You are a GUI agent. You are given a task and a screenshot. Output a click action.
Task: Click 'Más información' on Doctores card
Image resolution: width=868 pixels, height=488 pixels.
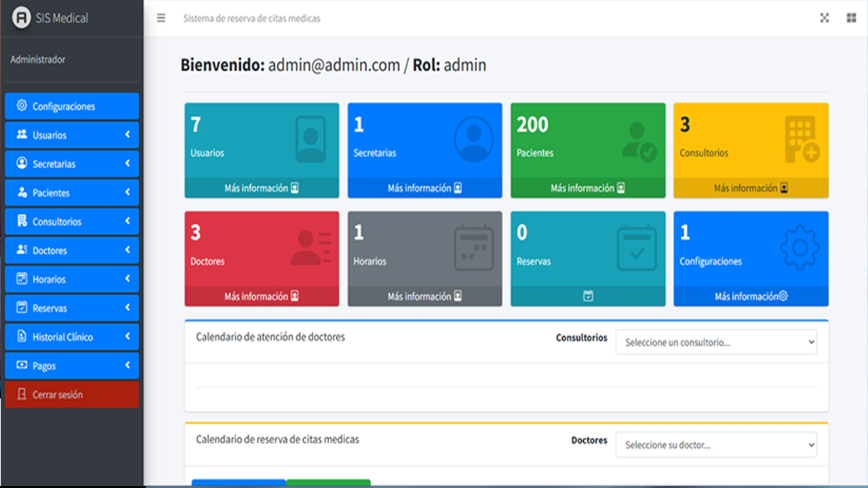[262, 296]
